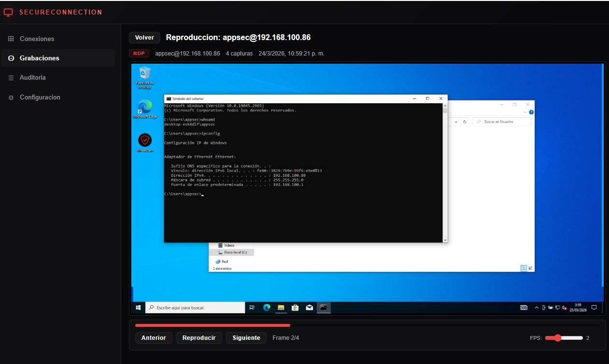
Task: Click the Grabaciones clock icon
Action: pos(11,58)
